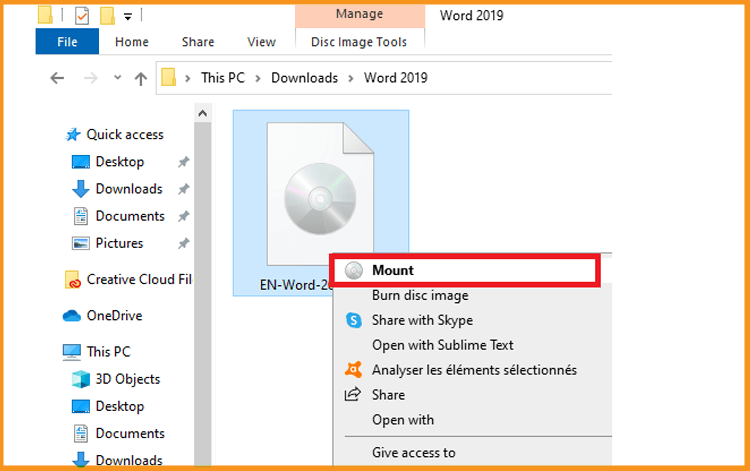Open the recent locations dropdown arrow
750x471 pixels.
pos(117,77)
